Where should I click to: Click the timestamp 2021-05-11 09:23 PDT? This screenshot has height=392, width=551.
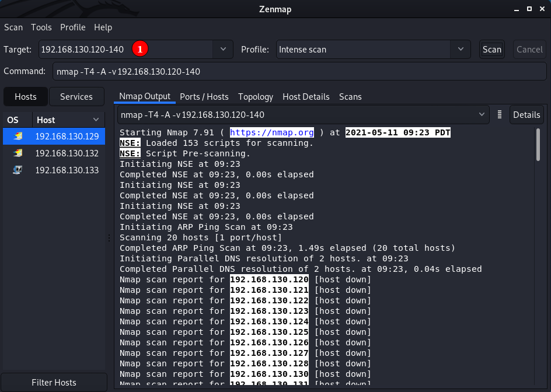[x=398, y=132]
